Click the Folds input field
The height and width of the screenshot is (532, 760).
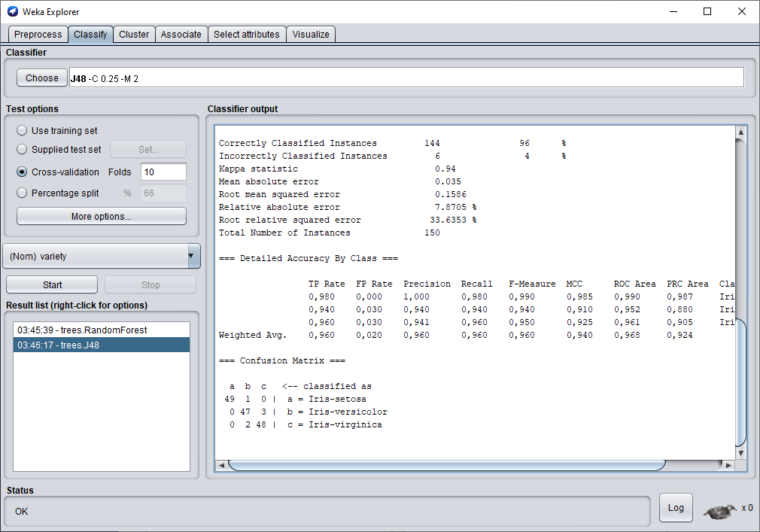163,172
